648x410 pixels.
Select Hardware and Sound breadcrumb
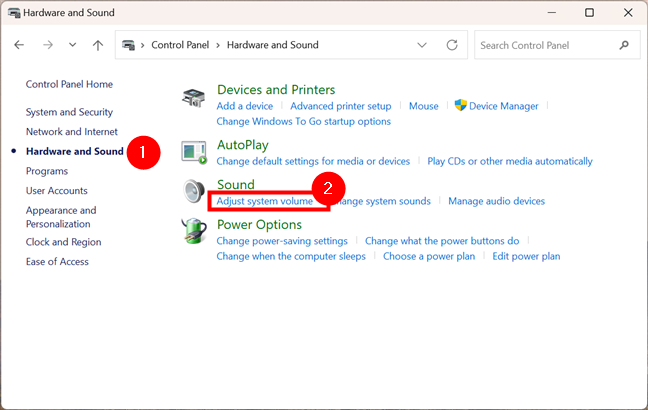point(273,45)
